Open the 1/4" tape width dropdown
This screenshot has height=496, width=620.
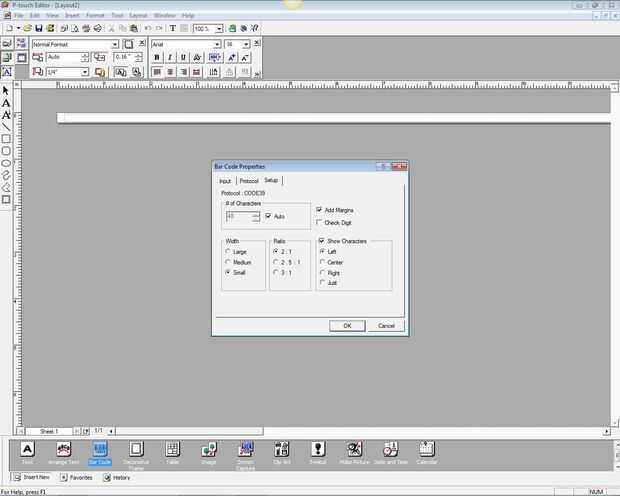[85, 72]
